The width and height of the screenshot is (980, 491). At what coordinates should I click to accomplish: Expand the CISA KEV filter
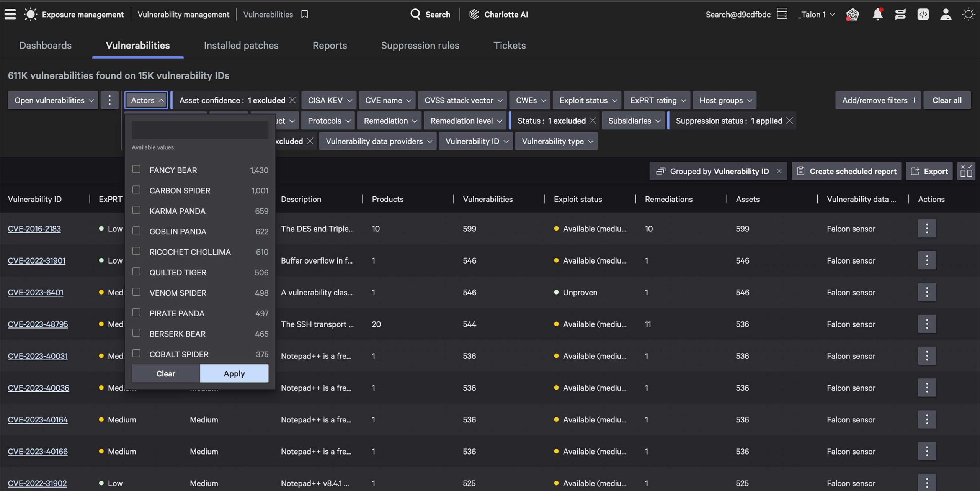(329, 100)
